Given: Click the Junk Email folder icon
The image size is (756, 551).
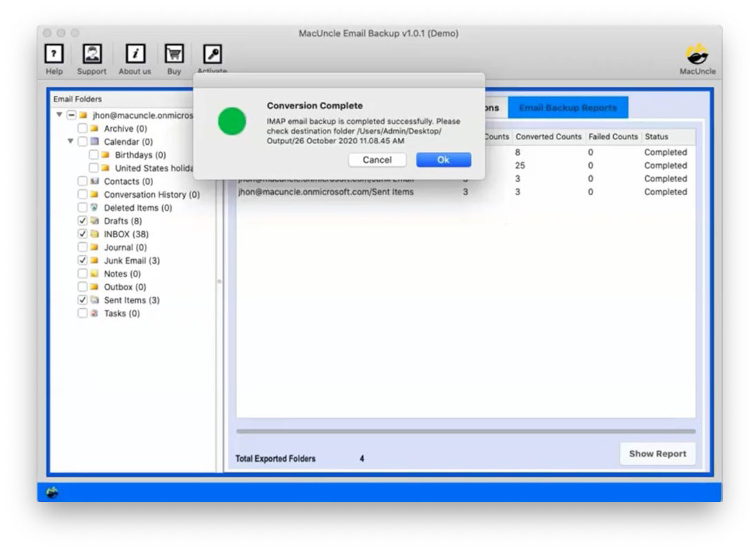Looking at the screenshot, I should coord(94,260).
